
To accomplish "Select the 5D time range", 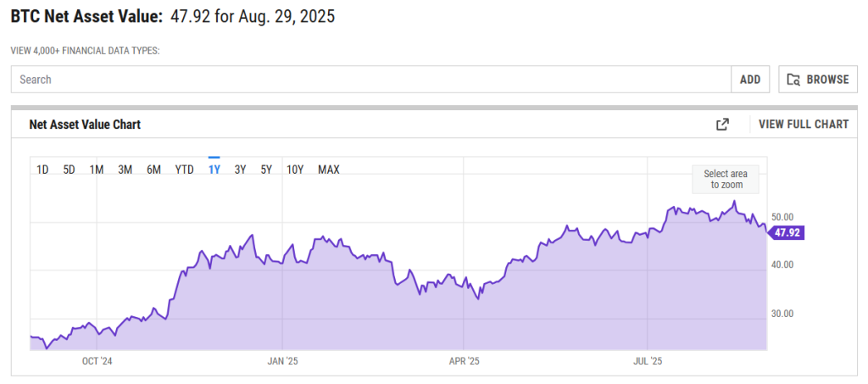I will coord(70,170).
